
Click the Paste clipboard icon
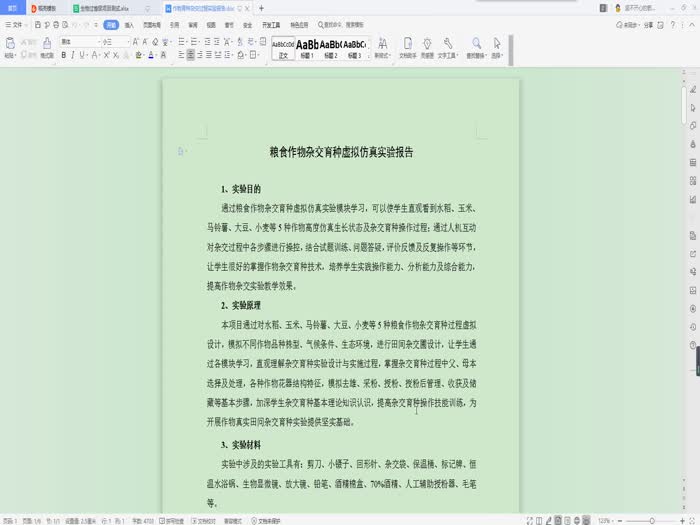point(9,45)
